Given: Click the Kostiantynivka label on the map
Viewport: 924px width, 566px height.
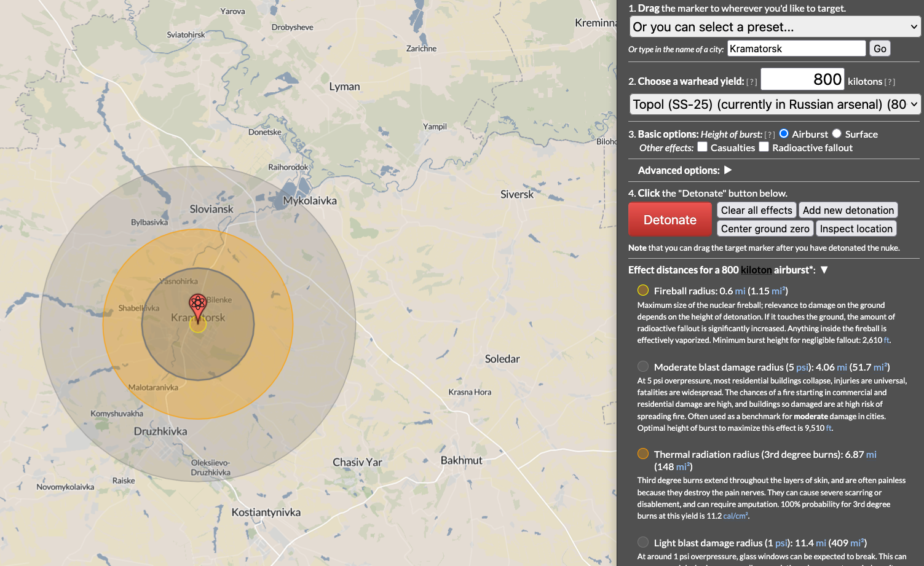Looking at the screenshot, I should (266, 513).
